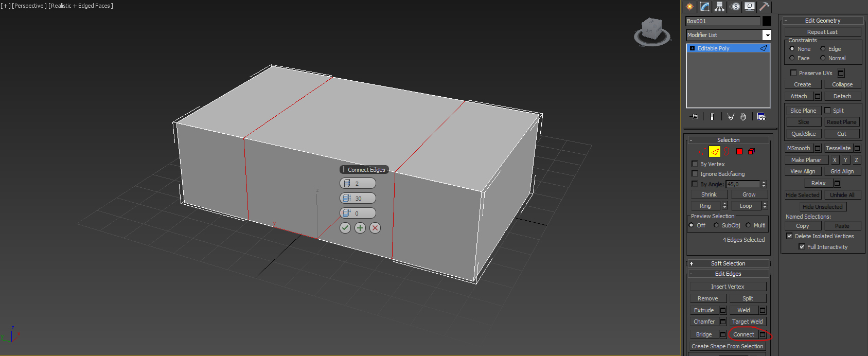Select the Edge constraint radio button
Viewport: 868px width, 356px height.
pyautogui.click(x=823, y=49)
